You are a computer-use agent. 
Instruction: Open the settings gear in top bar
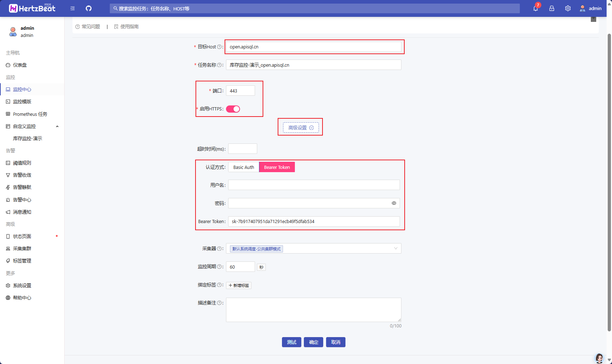(x=568, y=8)
